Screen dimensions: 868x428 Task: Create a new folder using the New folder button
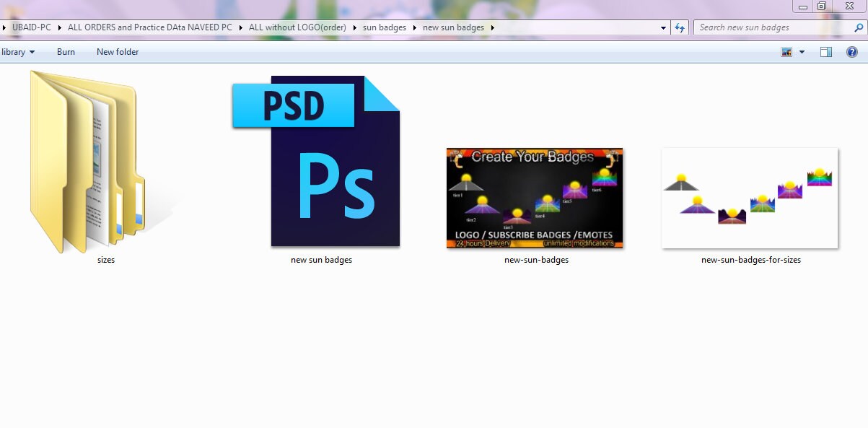click(x=117, y=51)
